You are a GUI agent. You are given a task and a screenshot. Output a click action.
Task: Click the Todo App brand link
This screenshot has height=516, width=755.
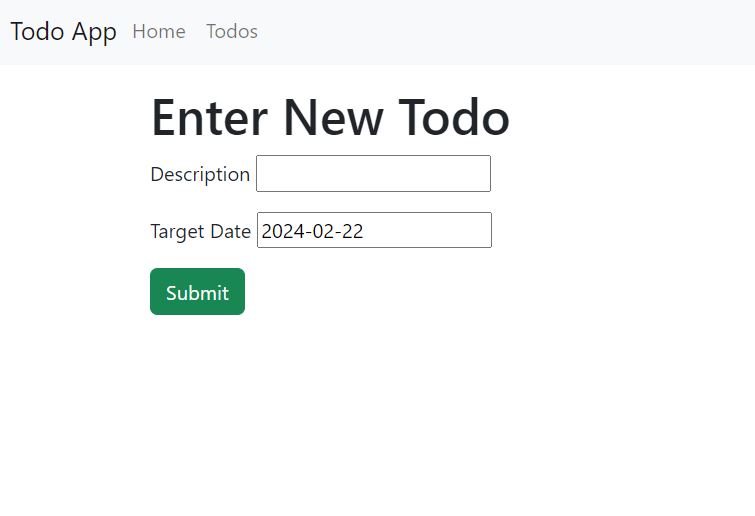tap(64, 32)
